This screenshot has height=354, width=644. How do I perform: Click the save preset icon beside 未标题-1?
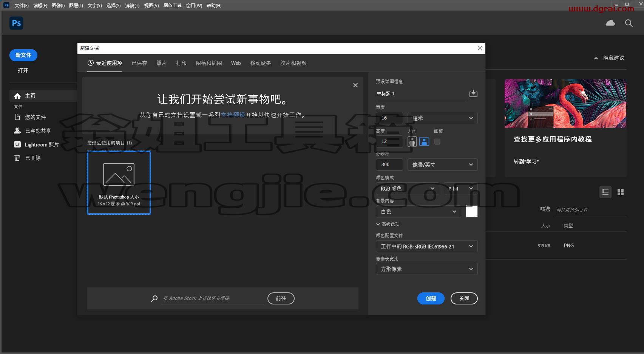pos(473,93)
